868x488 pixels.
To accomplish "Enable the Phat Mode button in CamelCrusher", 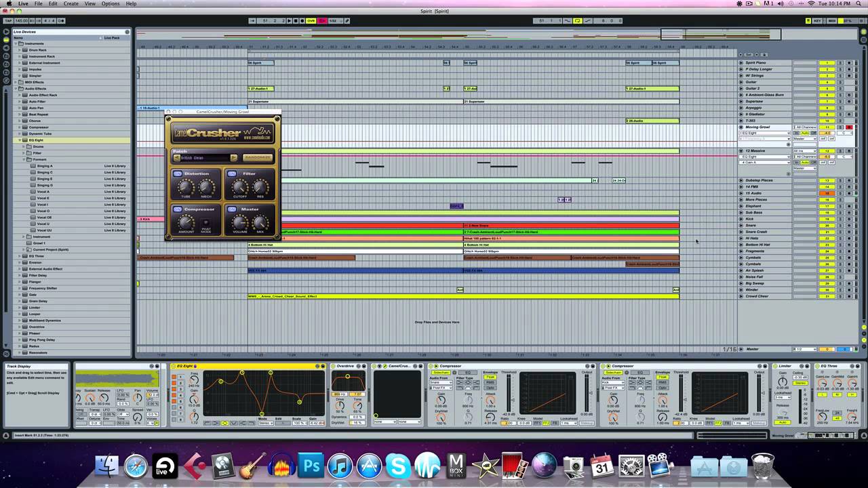I will click(206, 223).
